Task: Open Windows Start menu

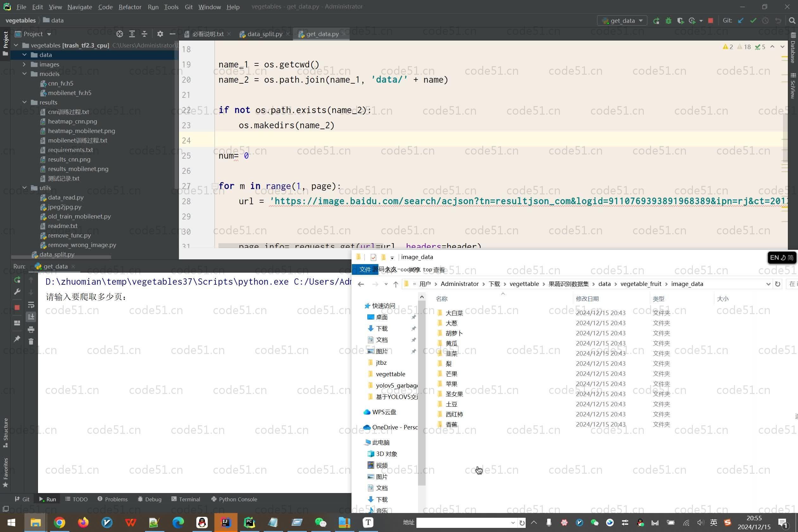Action: [x=11, y=522]
